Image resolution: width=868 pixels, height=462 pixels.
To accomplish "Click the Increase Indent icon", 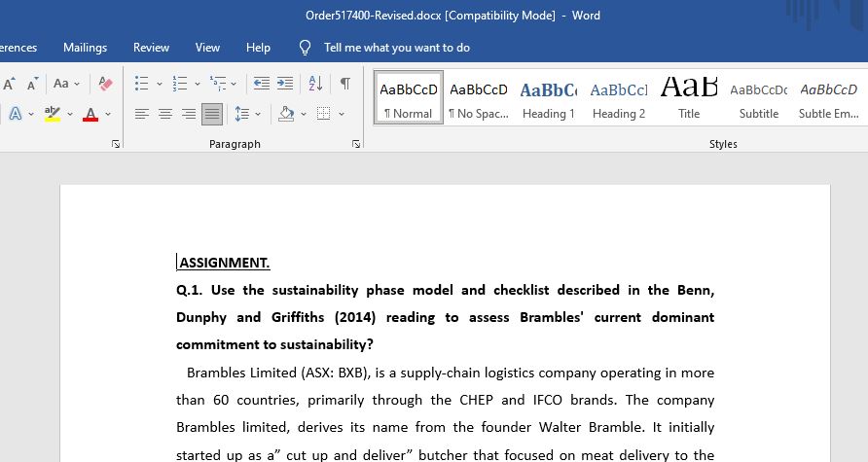I will pos(285,84).
